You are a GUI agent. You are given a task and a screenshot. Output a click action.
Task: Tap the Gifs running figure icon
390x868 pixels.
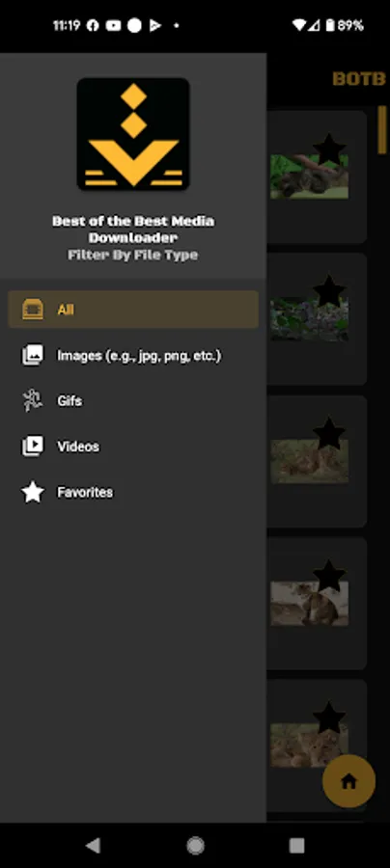33,401
